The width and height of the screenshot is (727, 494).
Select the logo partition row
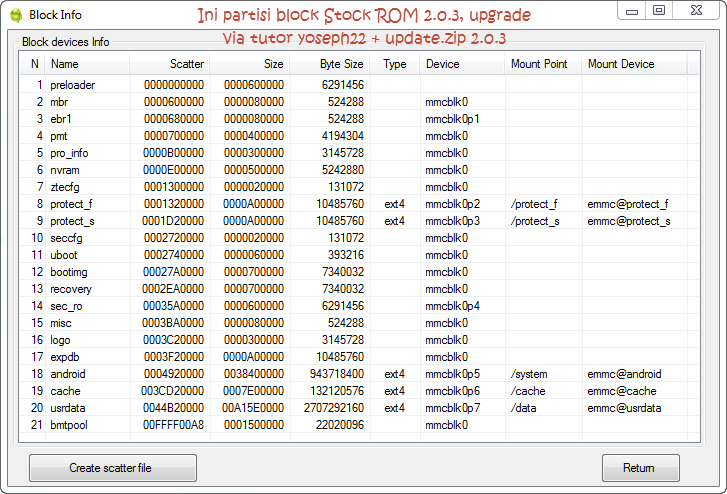coord(360,340)
